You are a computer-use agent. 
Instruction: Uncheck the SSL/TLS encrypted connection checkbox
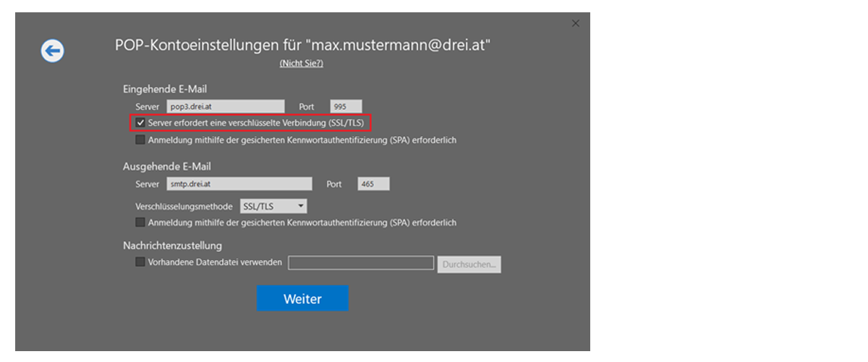tap(140, 123)
